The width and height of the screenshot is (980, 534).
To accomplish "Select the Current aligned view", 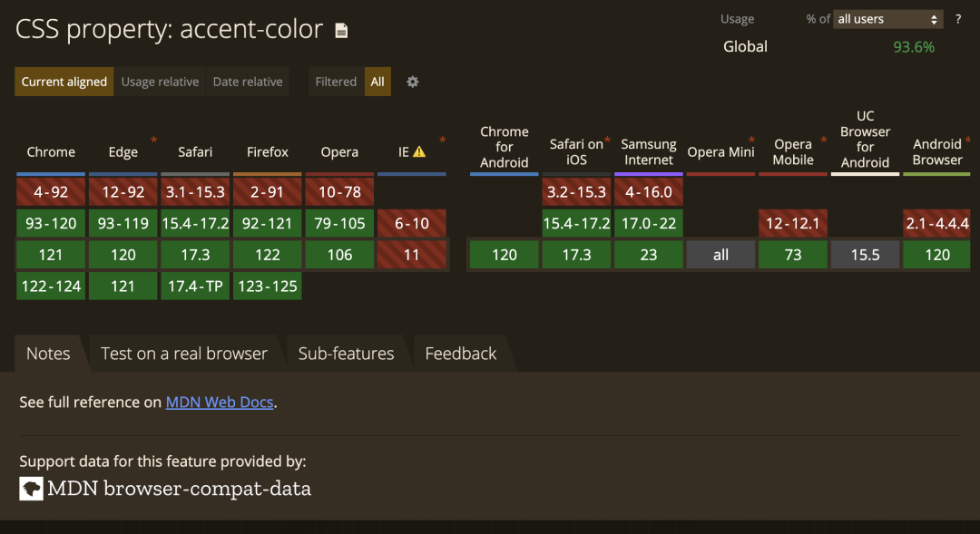I will point(64,82).
